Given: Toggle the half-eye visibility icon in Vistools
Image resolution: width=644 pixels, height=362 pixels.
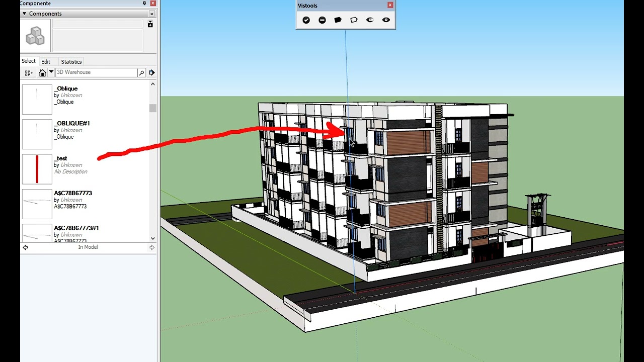Looking at the screenshot, I should point(370,20).
